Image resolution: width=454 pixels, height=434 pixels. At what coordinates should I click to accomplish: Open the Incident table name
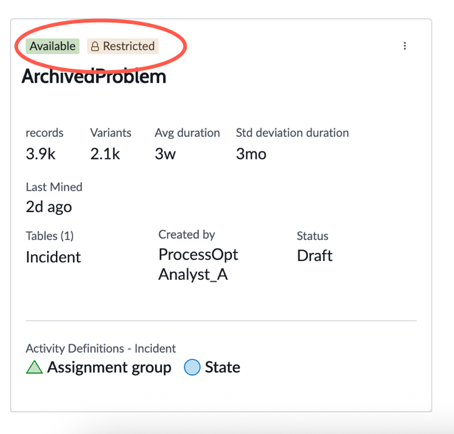click(53, 257)
